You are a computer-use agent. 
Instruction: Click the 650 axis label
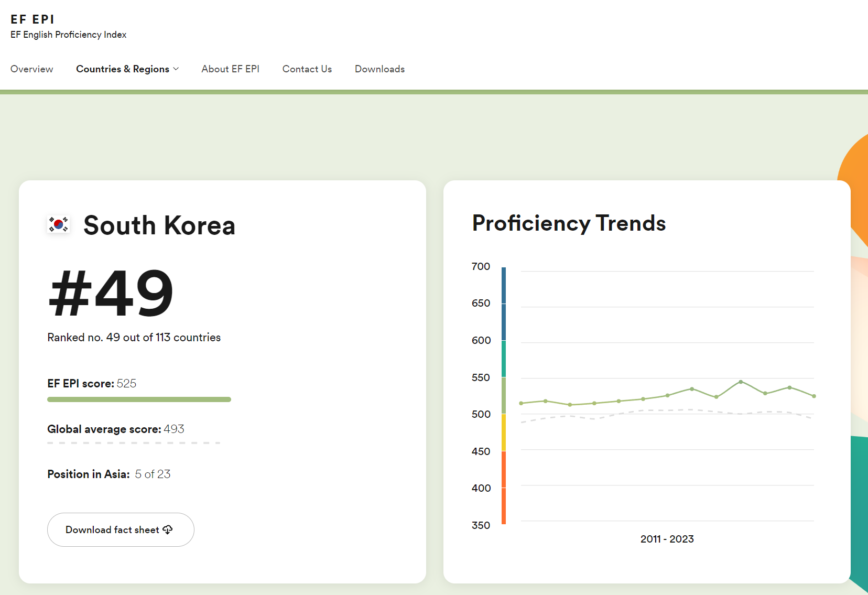tap(481, 303)
